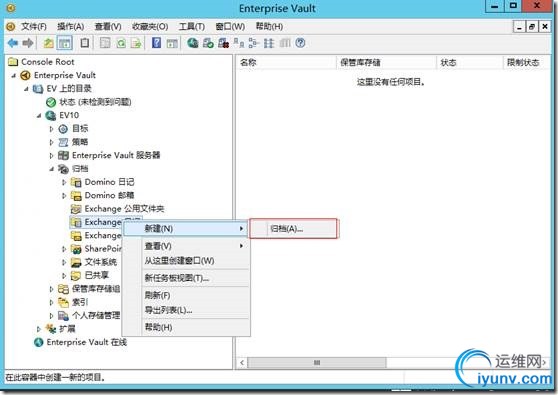Expand the Domino 日记 node
This screenshot has width=558, height=395.
click(x=64, y=182)
